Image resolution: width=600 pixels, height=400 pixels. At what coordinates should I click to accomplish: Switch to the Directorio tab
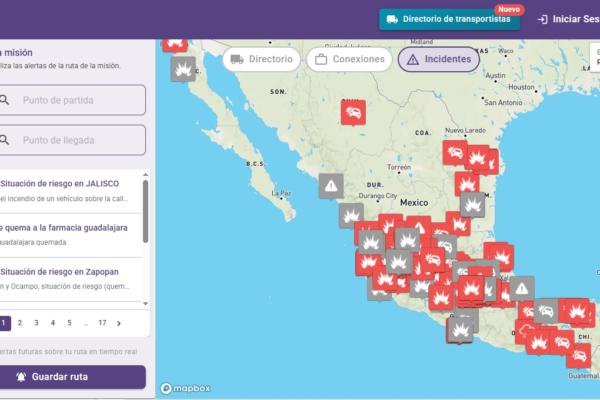pyautogui.click(x=262, y=59)
